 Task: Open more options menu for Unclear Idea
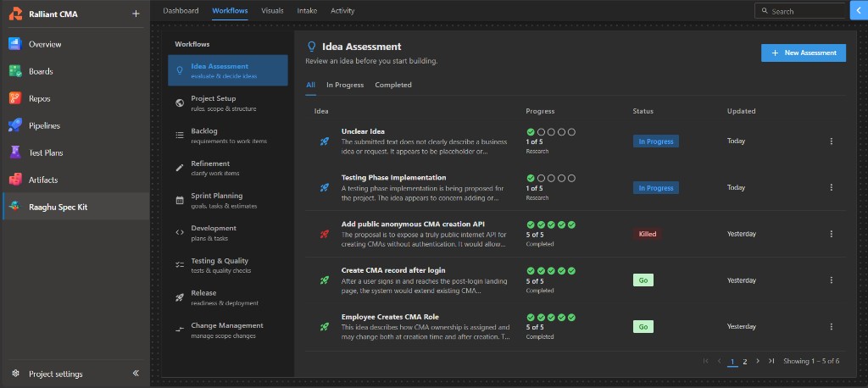point(831,141)
